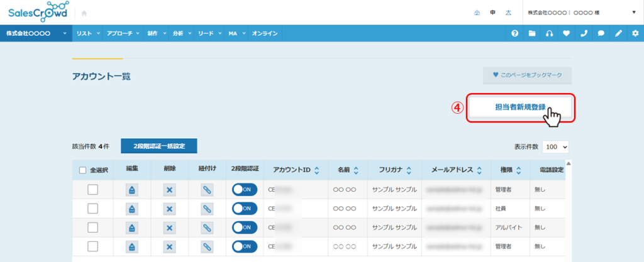This screenshot has height=262, width=644.
Task: Click edit icon in first account row
Action: [x=132, y=190]
